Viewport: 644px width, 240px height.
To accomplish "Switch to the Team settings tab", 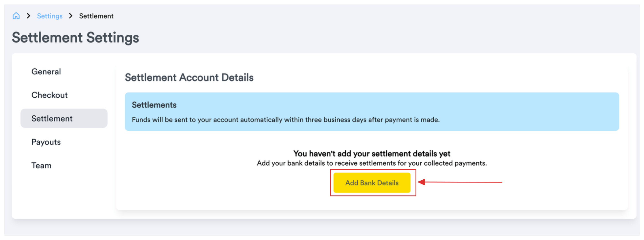I will click(x=41, y=165).
